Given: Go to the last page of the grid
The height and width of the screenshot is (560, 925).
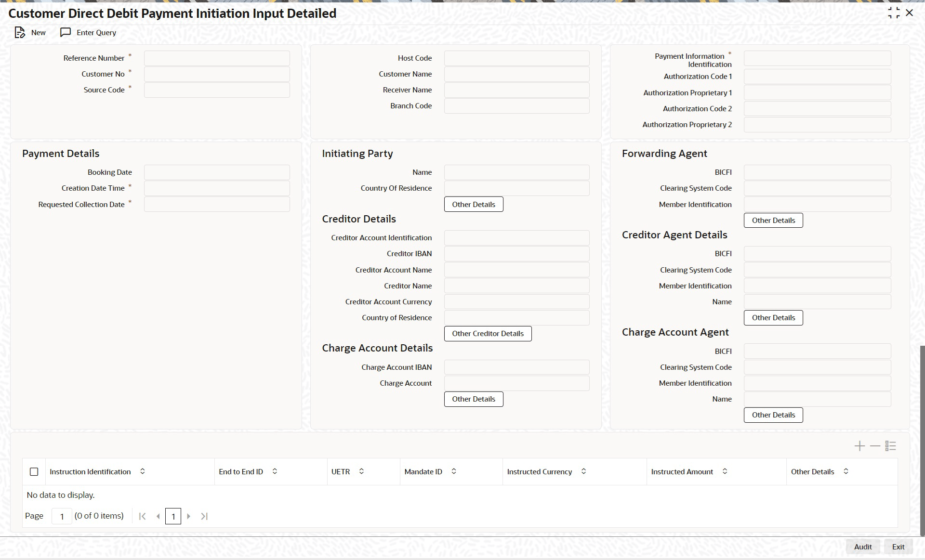Looking at the screenshot, I should click(204, 516).
